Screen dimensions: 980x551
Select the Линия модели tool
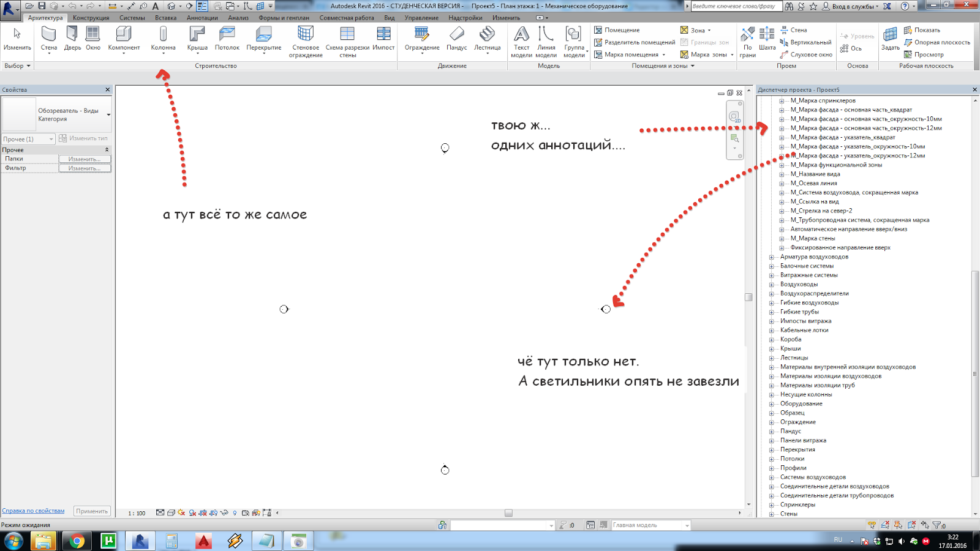(546, 42)
